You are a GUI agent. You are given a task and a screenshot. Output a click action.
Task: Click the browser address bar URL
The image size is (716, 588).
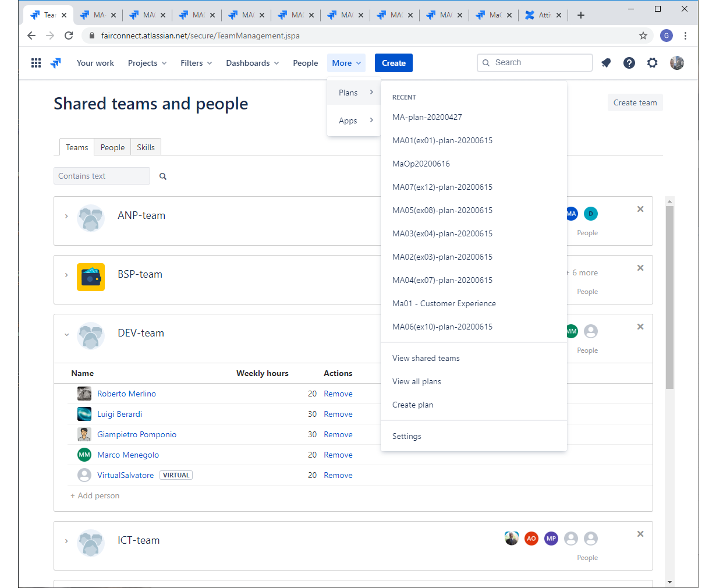(x=200, y=36)
